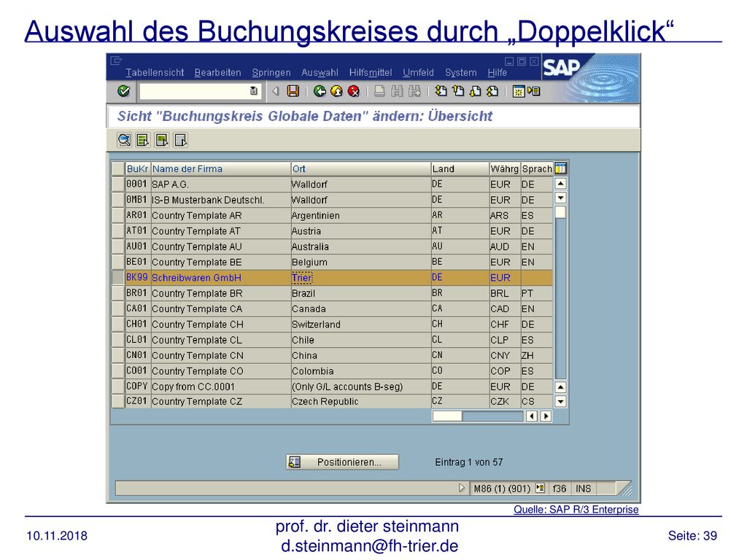Click the Print icon

click(379, 91)
